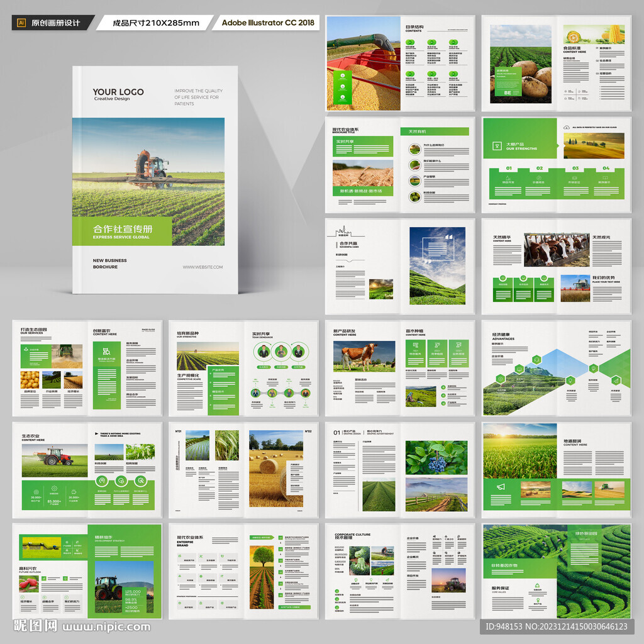Image resolution: width=644 pixels, height=644 pixels.
Task: Click the 经济健康 ADVANTAGES heading
Action: point(502,336)
